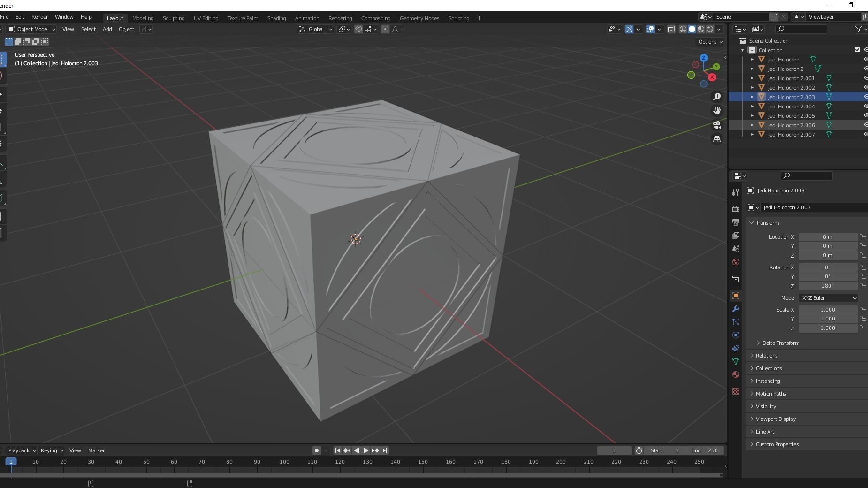Image resolution: width=868 pixels, height=488 pixels.
Task: Expand the Delta Transform subpanel
Action: (781, 343)
